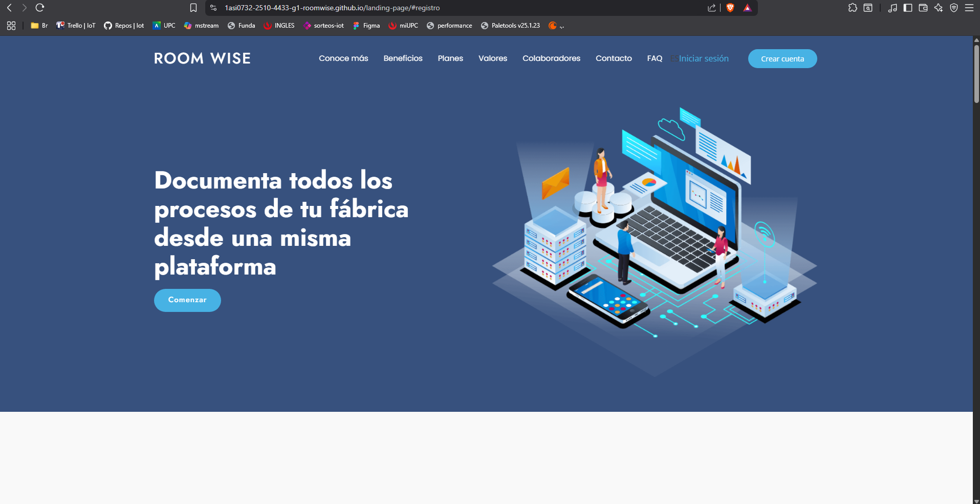Bookmark this page with the bookmark icon

pyautogui.click(x=193, y=8)
